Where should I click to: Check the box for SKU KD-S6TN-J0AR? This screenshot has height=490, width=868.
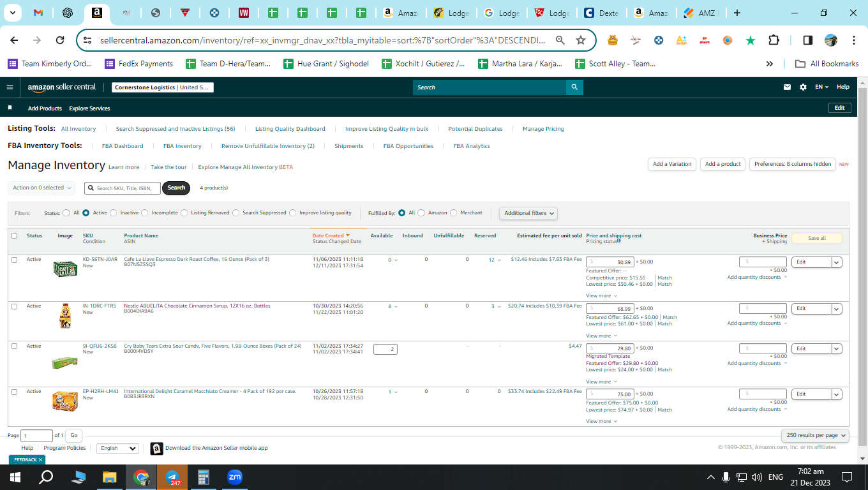[15, 260]
